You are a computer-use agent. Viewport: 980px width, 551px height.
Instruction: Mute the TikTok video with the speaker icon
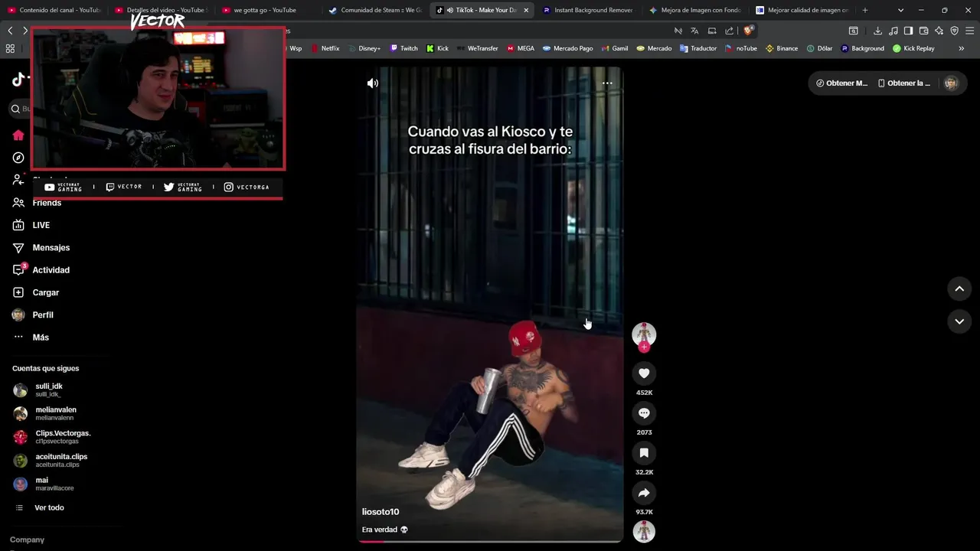tap(373, 83)
